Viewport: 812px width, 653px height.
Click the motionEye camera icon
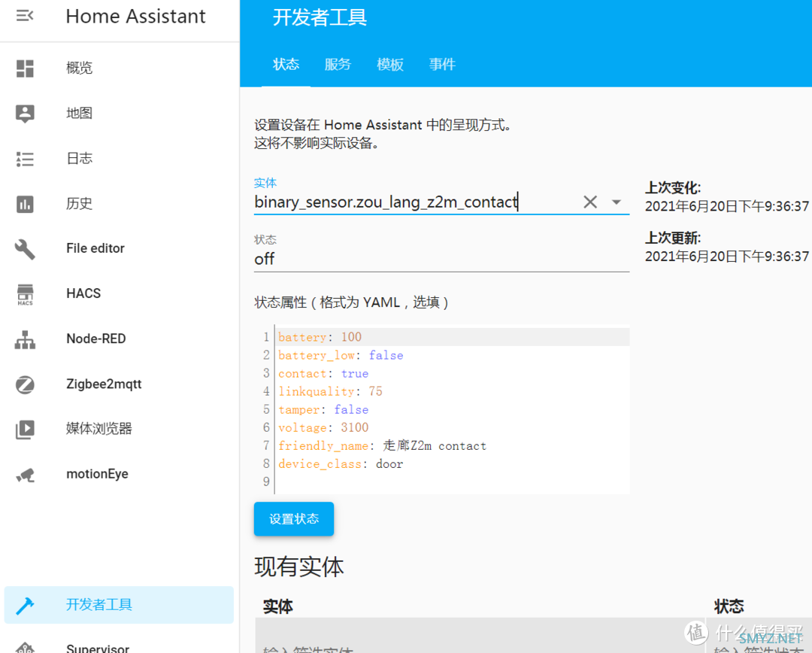[x=25, y=474]
